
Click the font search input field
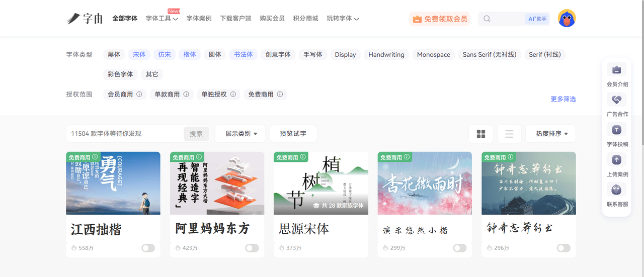pos(126,134)
